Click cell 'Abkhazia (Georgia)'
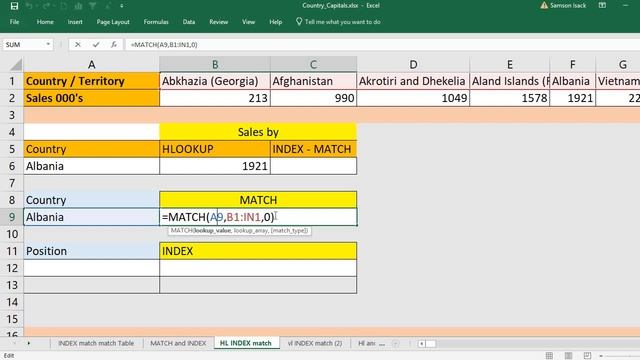This screenshot has width=640, height=360. pos(215,81)
